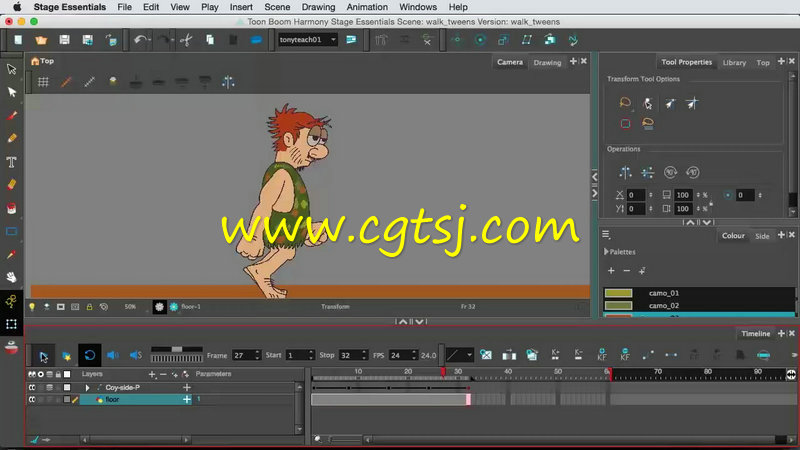Expand the Coy-side-P layer
The width and height of the screenshot is (800, 450).
87,388
